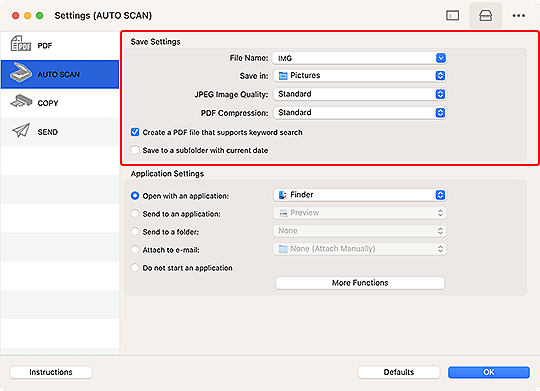Image resolution: width=540 pixels, height=391 pixels.
Task: Select Send to an application radio button
Action: point(135,214)
